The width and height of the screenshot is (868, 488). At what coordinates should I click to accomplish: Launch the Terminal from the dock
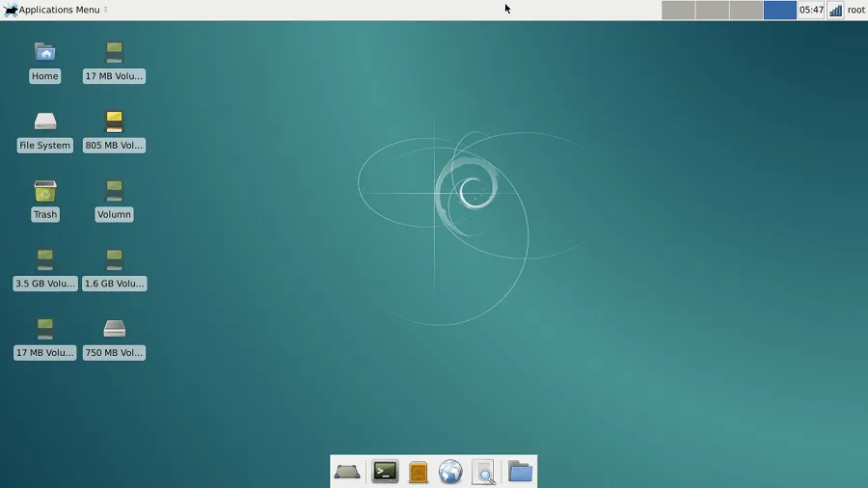click(385, 472)
